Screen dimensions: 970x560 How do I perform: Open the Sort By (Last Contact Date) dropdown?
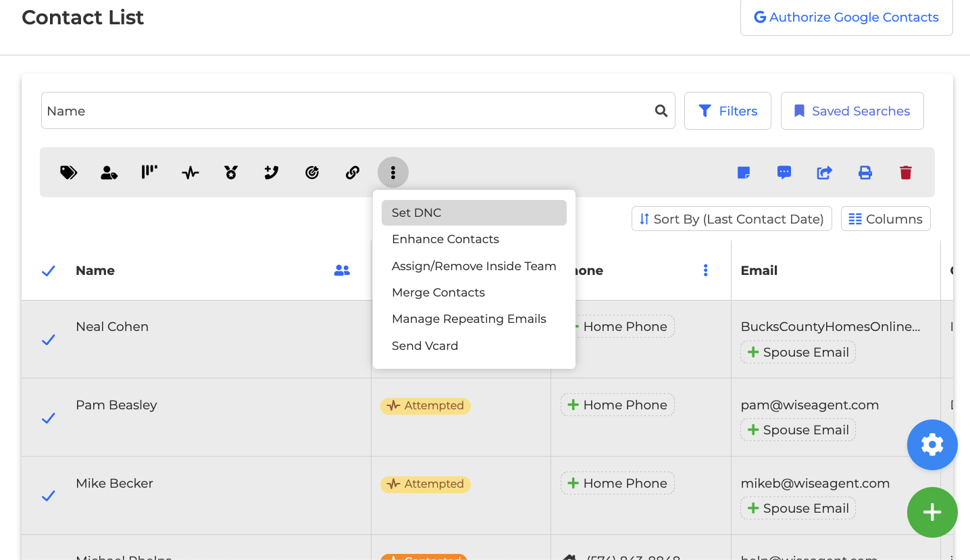click(x=732, y=219)
